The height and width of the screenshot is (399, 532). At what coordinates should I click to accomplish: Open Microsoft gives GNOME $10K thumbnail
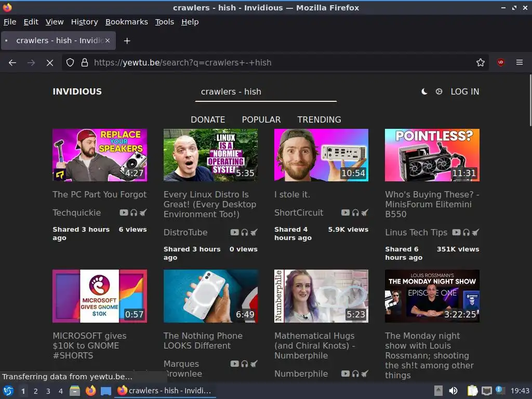100,296
